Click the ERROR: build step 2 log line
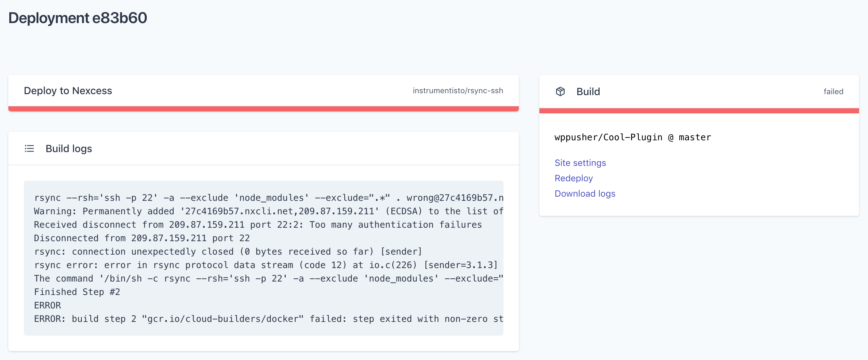 (268, 319)
